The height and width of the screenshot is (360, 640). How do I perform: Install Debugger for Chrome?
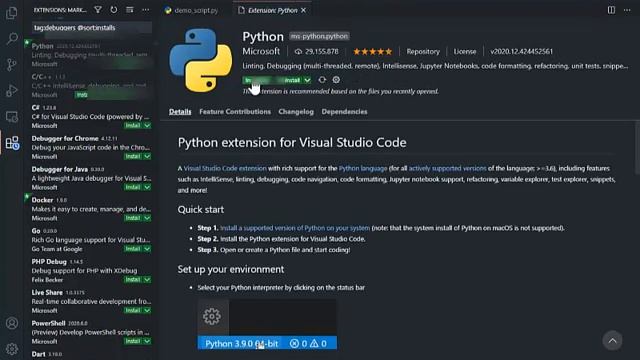pyautogui.click(x=133, y=157)
